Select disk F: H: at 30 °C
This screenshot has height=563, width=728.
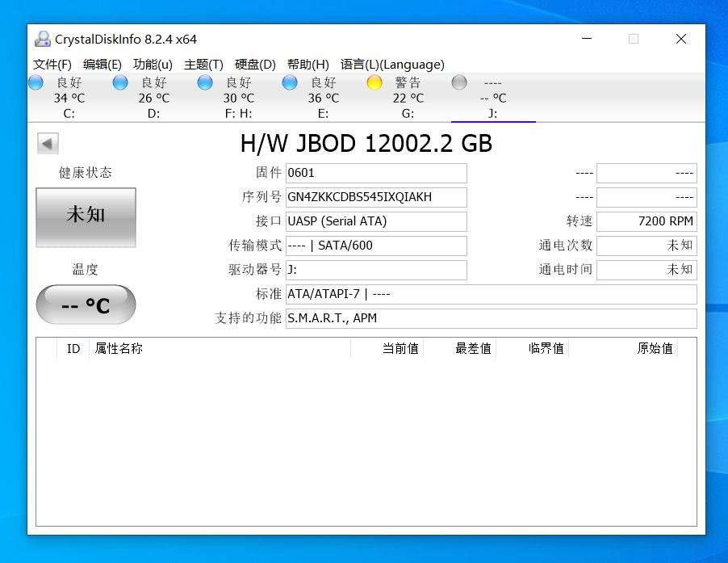(x=239, y=98)
